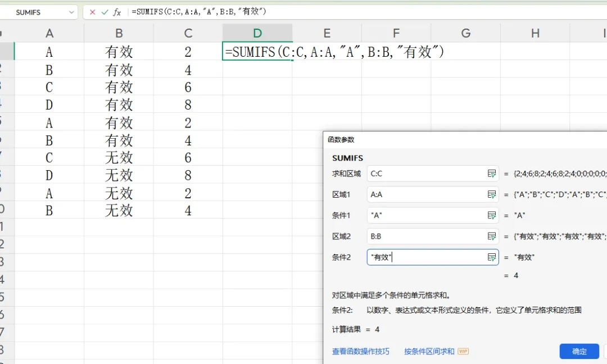Click cell A4 containing D
This screenshot has width=607, height=364.
49,104
